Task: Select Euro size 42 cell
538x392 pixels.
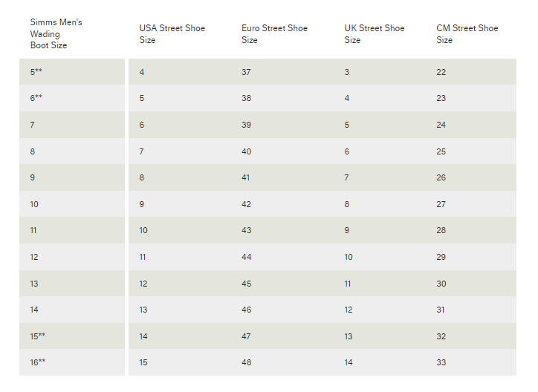Action: [247, 204]
